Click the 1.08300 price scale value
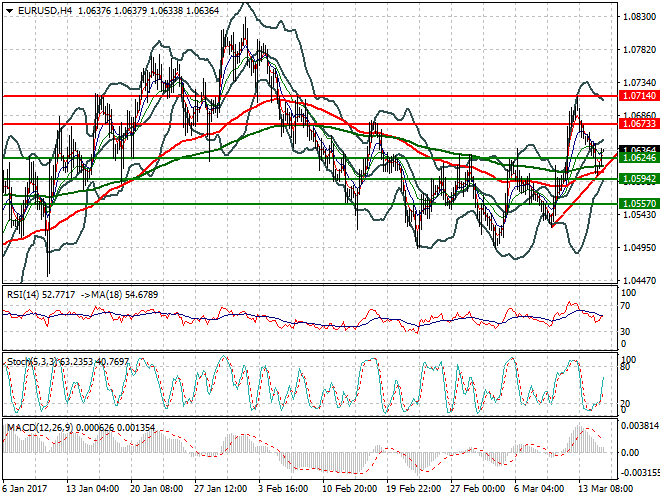 (x=639, y=17)
